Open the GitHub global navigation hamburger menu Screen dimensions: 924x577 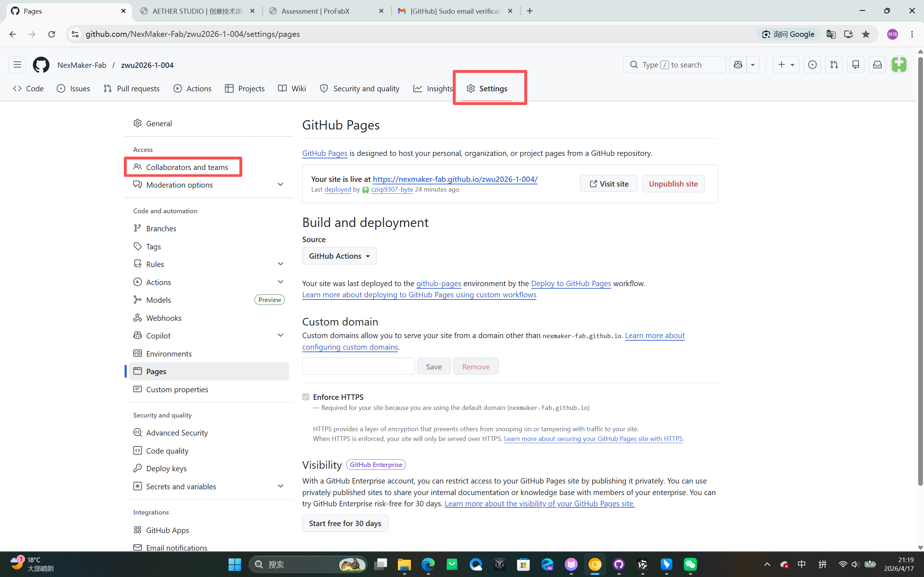(x=17, y=65)
